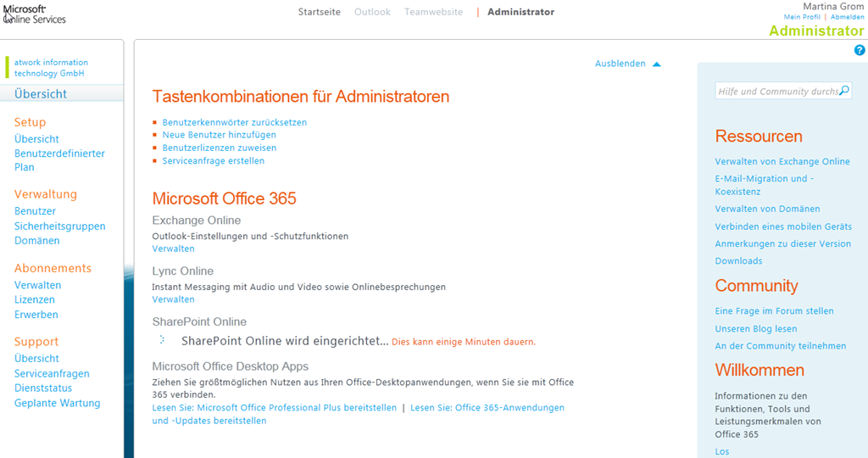Open Mein Profil link

point(802,17)
